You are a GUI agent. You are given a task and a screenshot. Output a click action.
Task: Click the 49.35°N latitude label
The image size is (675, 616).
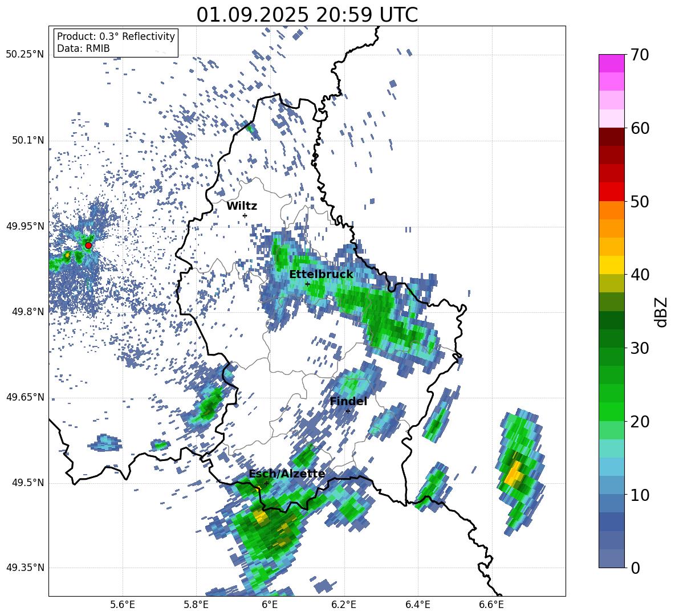pos(26,568)
